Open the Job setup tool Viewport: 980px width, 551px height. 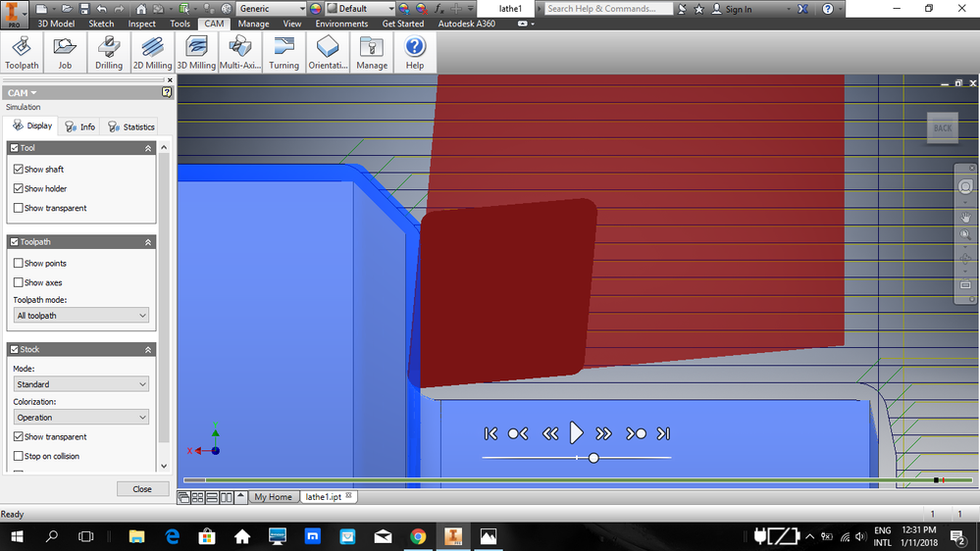(x=65, y=52)
